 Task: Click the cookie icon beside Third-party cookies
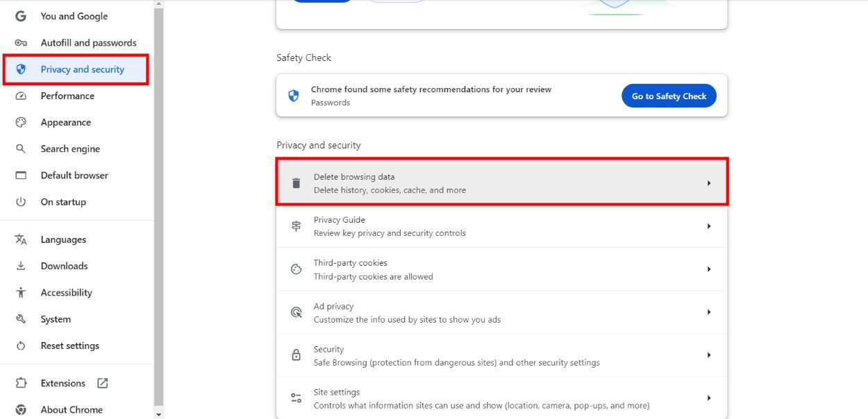[296, 269]
